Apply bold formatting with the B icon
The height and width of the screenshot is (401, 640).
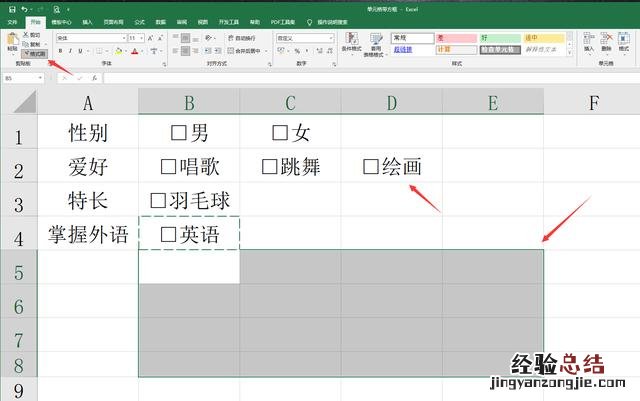pyautogui.click(x=60, y=50)
